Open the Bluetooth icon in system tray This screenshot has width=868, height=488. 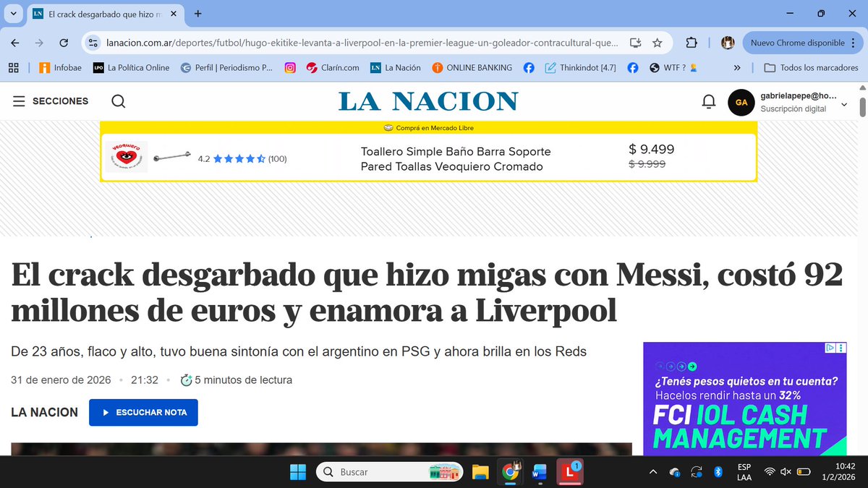[718, 471]
